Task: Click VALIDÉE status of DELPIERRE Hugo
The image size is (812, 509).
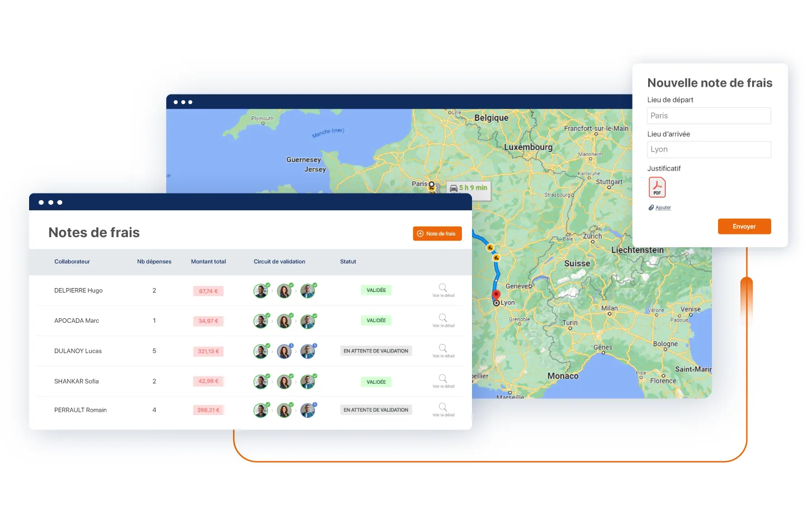Action: click(x=376, y=290)
